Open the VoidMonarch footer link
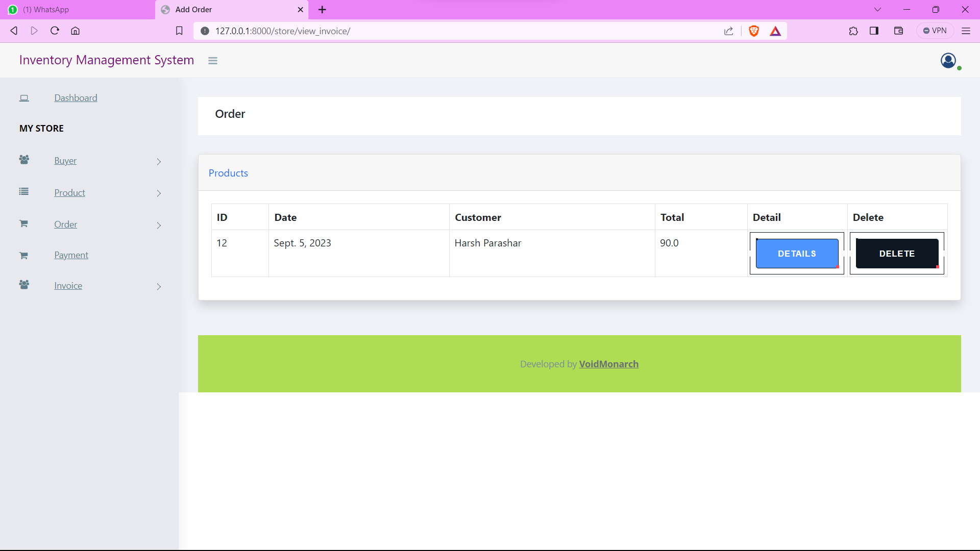Image resolution: width=980 pixels, height=551 pixels. 608,364
